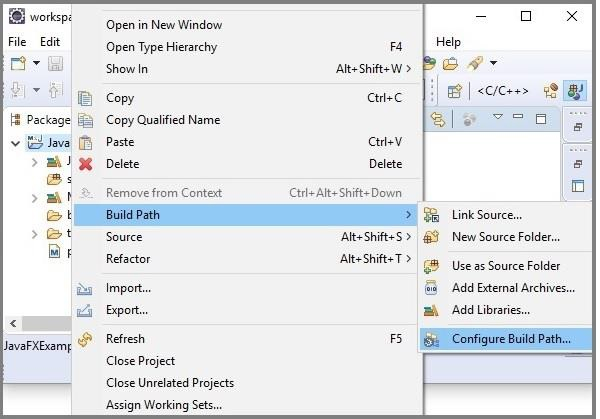The height and width of the screenshot is (419, 600).
Task: Click the red Delete X icon
Action: [86, 164]
